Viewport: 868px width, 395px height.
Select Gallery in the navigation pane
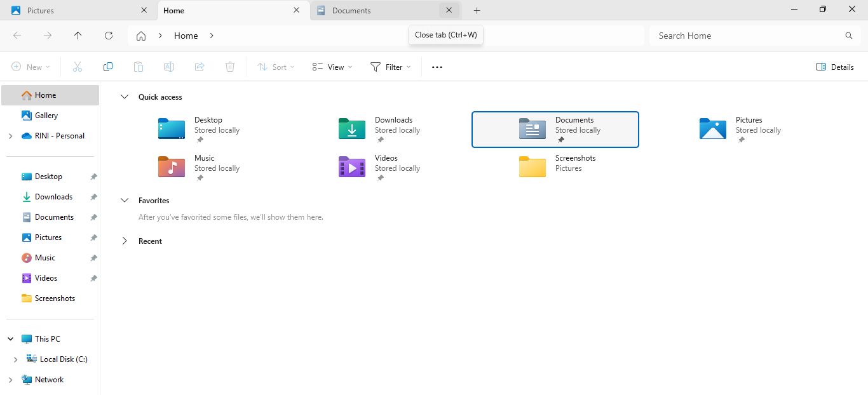[46, 116]
